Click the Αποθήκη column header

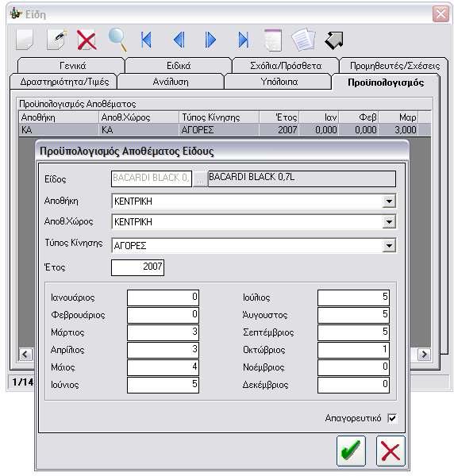pos(59,117)
